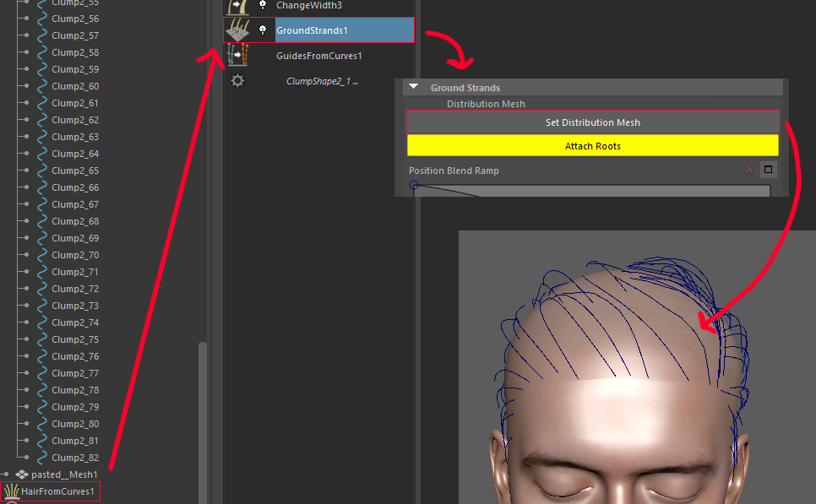Viewport: 816px width, 504px height.
Task: Click the GroundStrands1 operator icon
Action: point(237,30)
